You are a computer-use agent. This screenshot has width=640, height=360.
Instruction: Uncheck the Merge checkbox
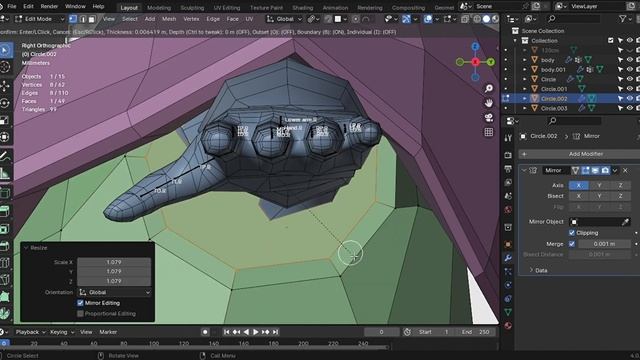click(x=572, y=244)
